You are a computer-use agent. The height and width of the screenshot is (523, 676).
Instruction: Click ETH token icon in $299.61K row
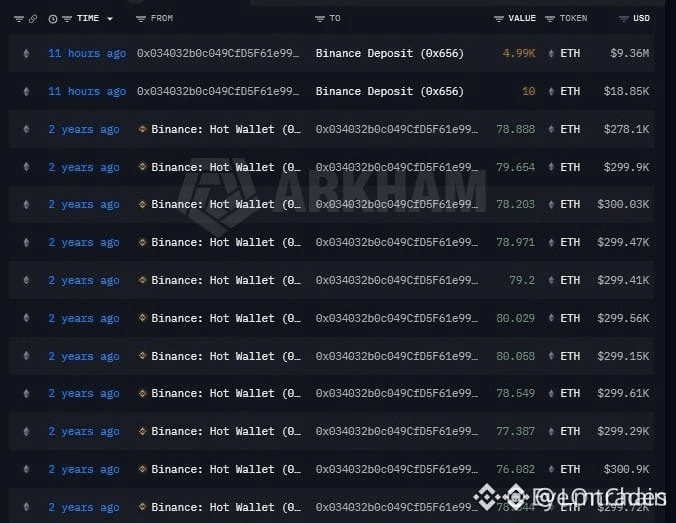[x=551, y=393]
